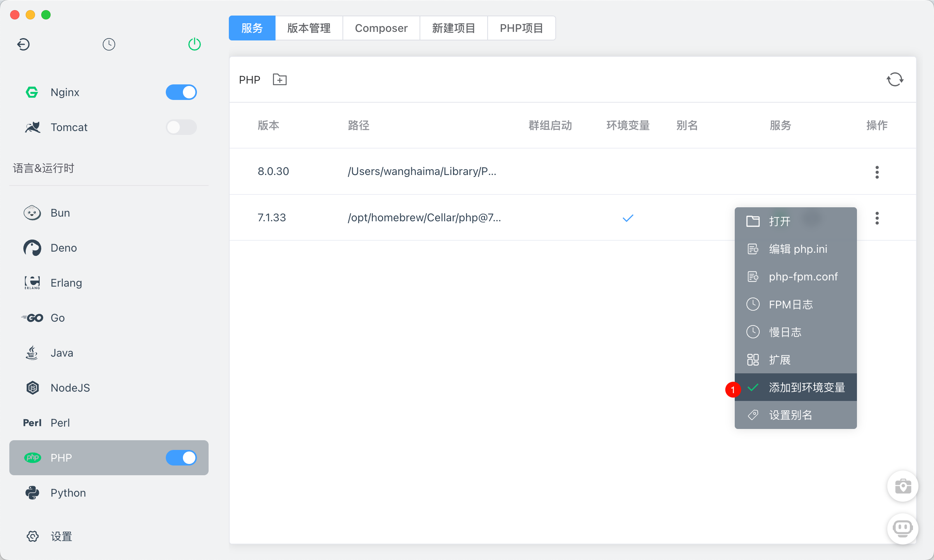Choose 打开 in the context menu
934x560 pixels.
coord(795,221)
